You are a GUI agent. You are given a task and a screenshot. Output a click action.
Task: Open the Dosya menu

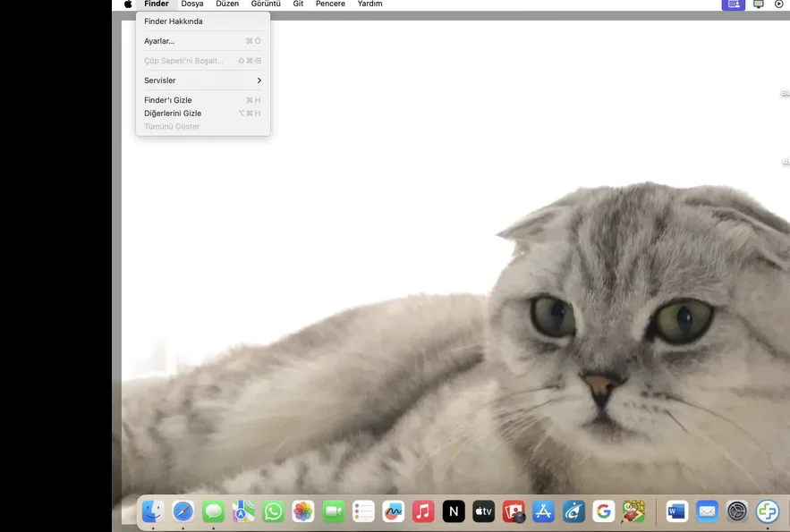coord(192,4)
